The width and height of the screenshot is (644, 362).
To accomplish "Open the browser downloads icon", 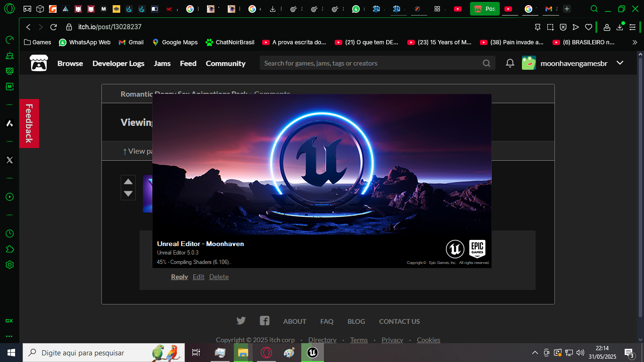I will 620,27.
